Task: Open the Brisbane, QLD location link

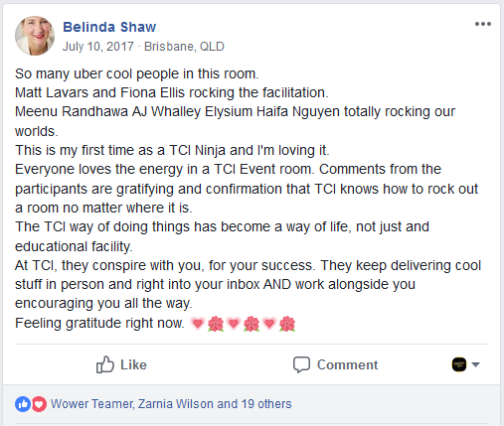Action: coord(184,47)
